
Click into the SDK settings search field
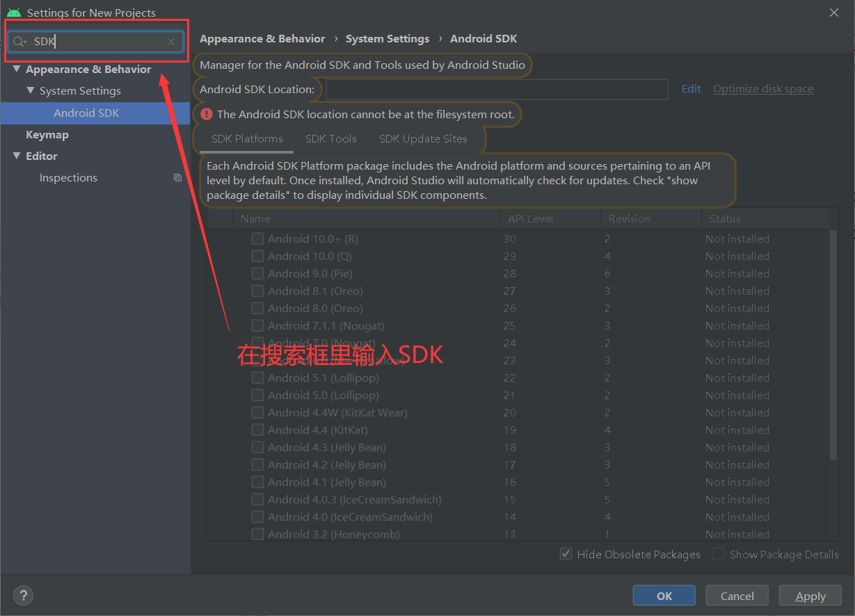coord(97,42)
